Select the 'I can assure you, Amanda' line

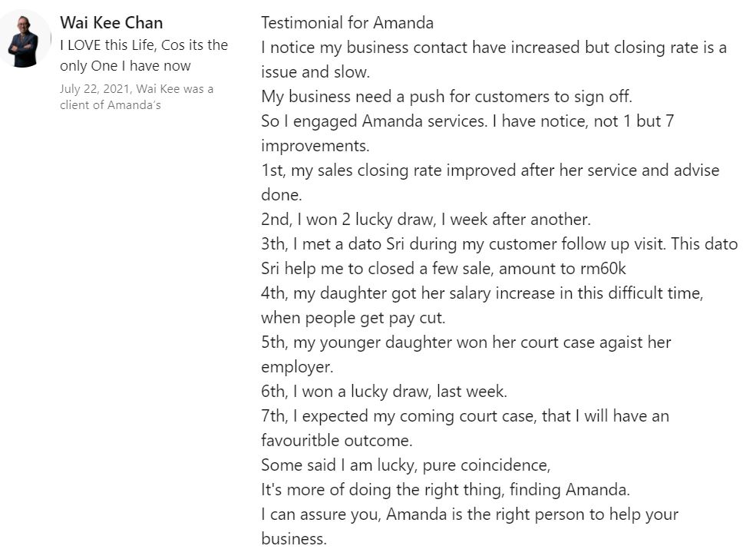470,514
